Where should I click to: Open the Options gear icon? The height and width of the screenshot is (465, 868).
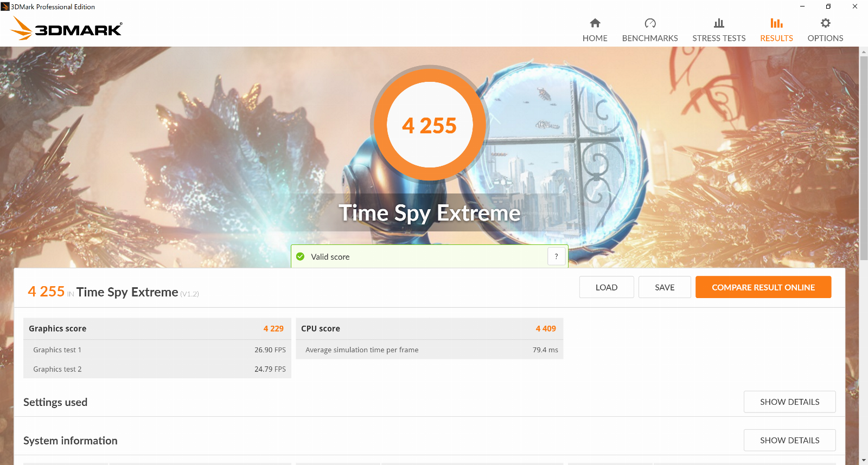[825, 23]
